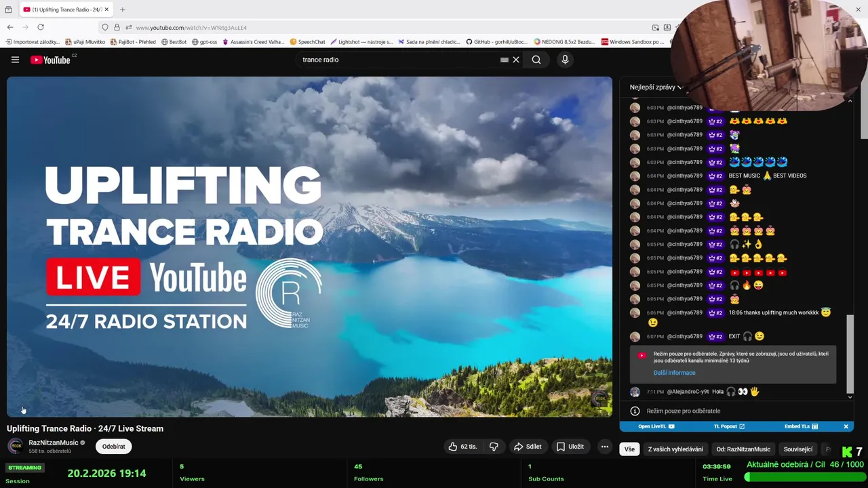Viewport: 868px width, 488px height.
Task: Open the Importovat záložky bookmark
Action: tap(33, 42)
